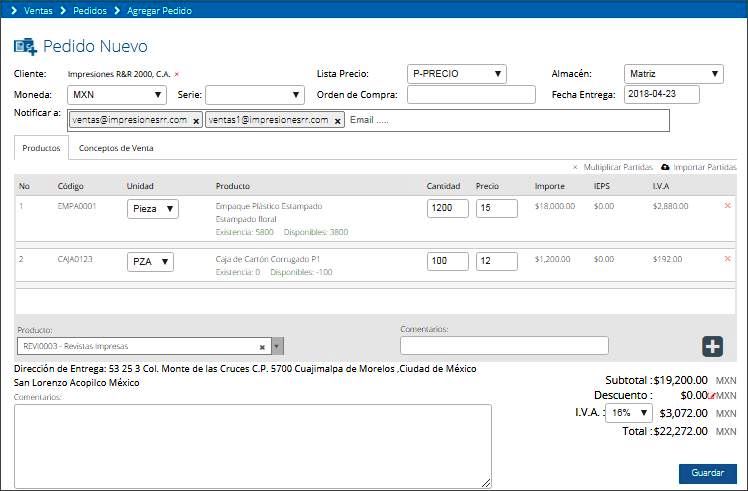The height and width of the screenshot is (491, 748).
Task: Switch to Conceptos de Venta tab
Action: [x=116, y=148]
